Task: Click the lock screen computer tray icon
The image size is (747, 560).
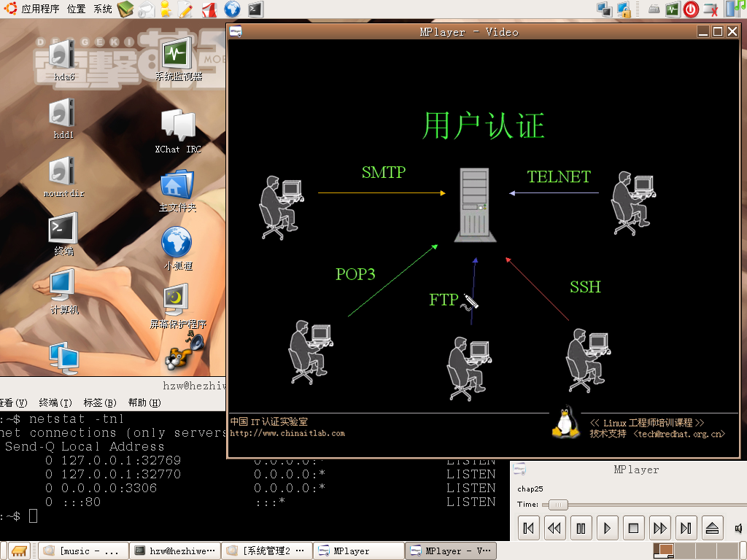Action: tap(624, 9)
